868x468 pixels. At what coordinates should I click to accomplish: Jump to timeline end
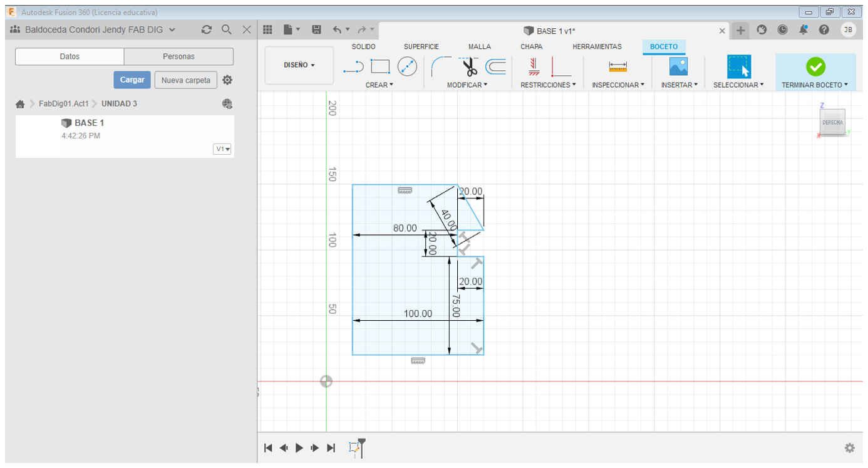tap(331, 448)
